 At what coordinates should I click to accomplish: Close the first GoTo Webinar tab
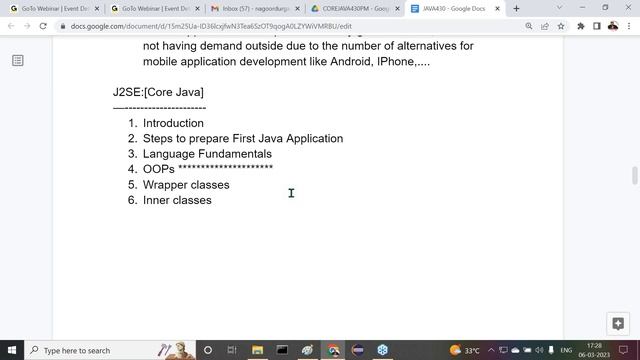tap(97, 8)
